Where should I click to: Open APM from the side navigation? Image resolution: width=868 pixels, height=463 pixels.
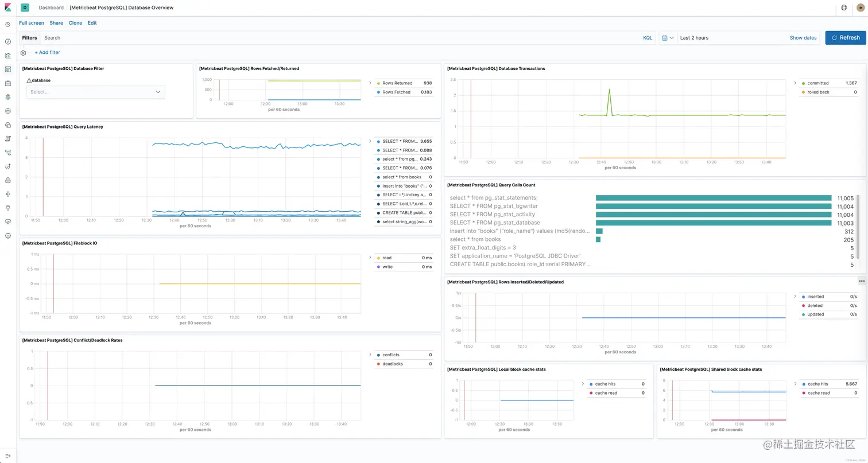pos(8,152)
